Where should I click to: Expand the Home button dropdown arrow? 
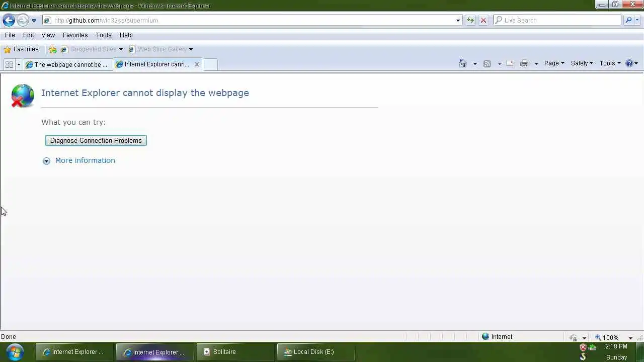coord(474,64)
